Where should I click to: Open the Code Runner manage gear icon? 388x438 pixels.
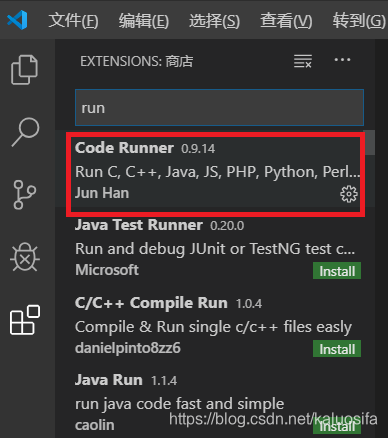[x=349, y=194]
